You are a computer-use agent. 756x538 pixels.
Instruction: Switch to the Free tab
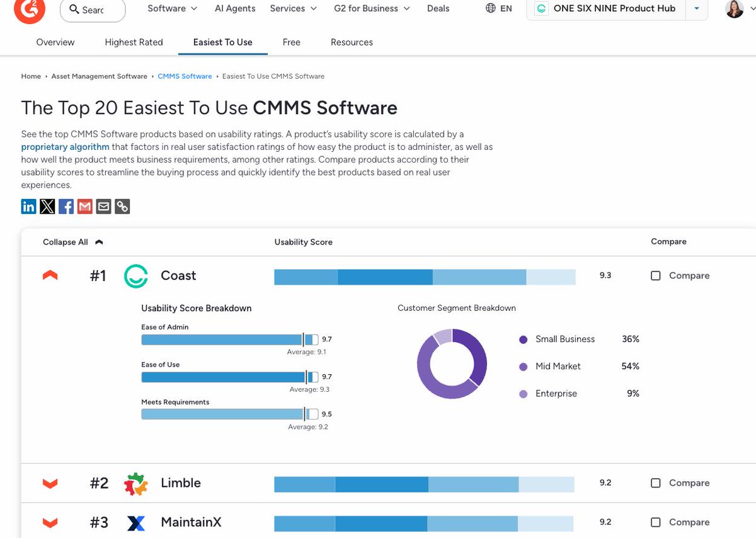click(292, 42)
